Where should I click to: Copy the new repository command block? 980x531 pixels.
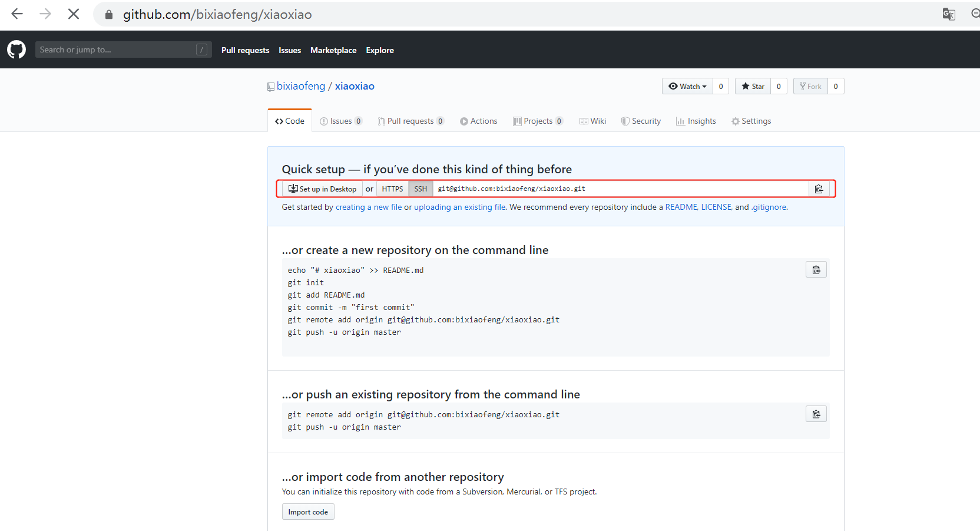pyautogui.click(x=816, y=269)
